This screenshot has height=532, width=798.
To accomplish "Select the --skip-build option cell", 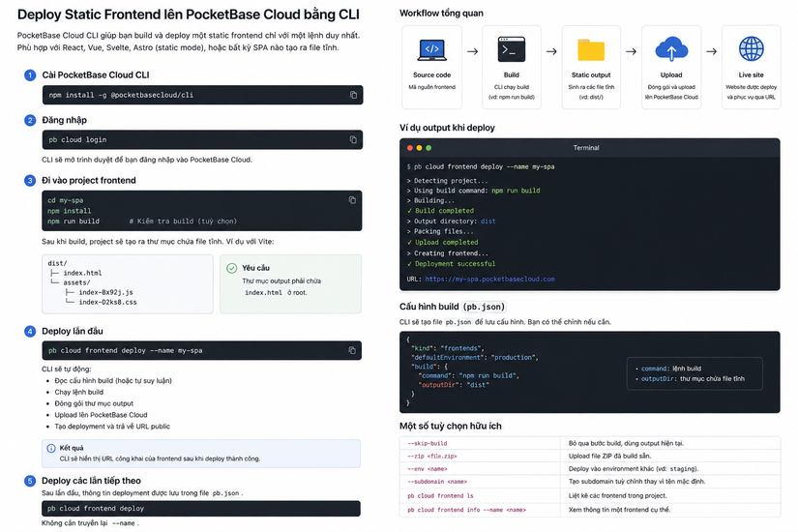I will [x=480, y=443].
